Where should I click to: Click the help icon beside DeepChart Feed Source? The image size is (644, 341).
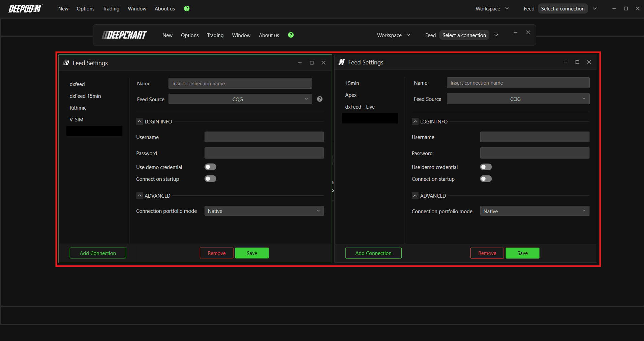coord(320,99)
